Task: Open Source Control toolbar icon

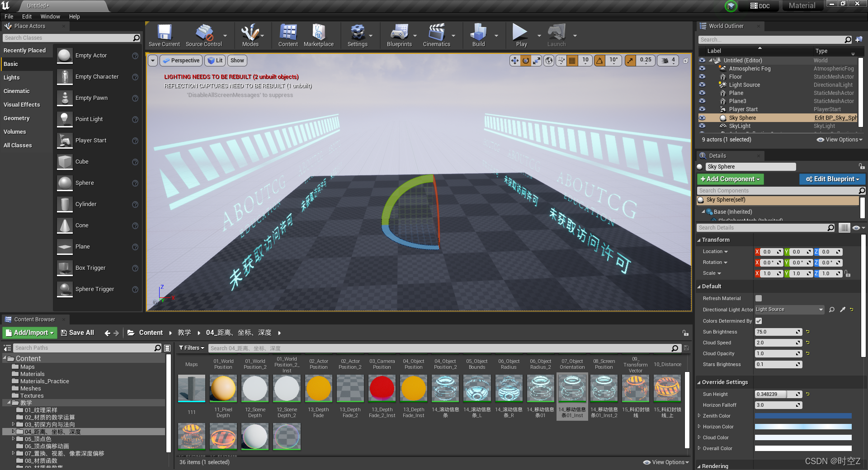Action: pos(204,35)
